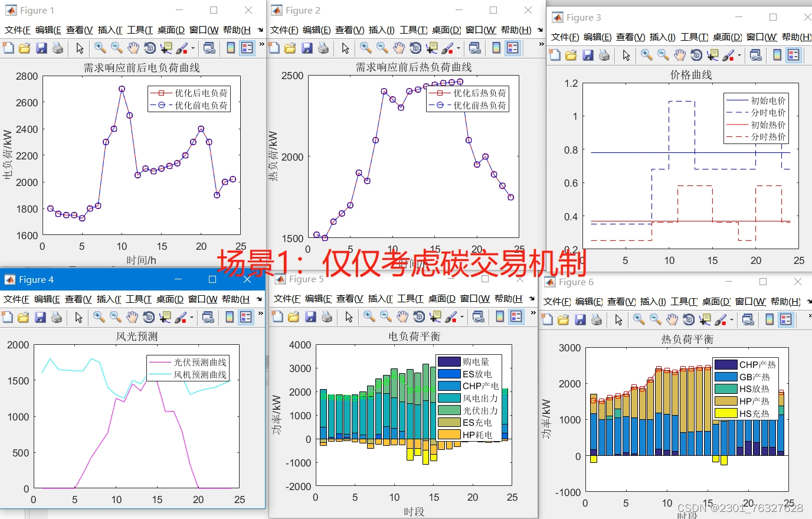The height and width of the screenshot is (519, 812).
Task: Open 帮助(H) menu in Figure 6
Action: coord(785,302)
